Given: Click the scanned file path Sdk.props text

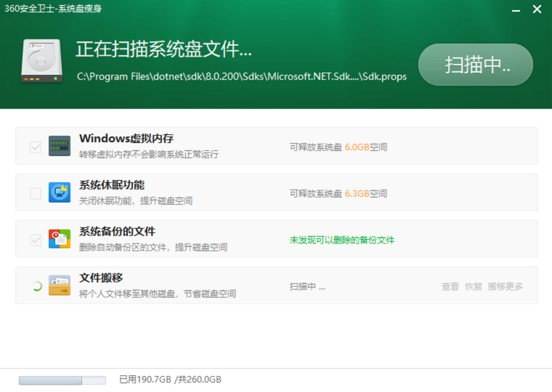Looking at the screenshot, I should 242,76.
